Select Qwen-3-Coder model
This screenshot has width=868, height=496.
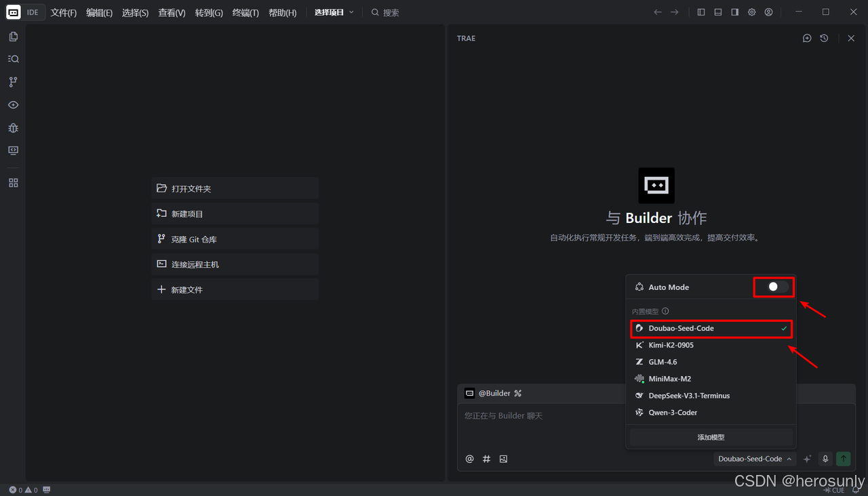[711, 413]
